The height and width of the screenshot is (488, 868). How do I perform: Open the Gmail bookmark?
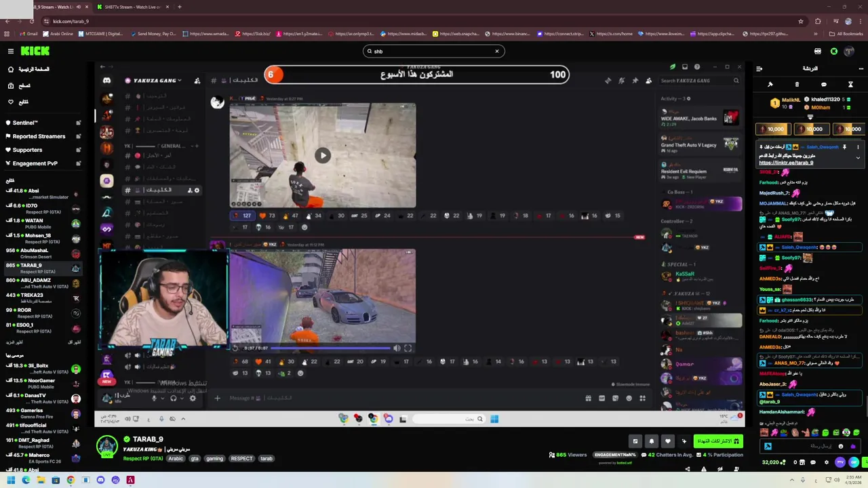28,33
